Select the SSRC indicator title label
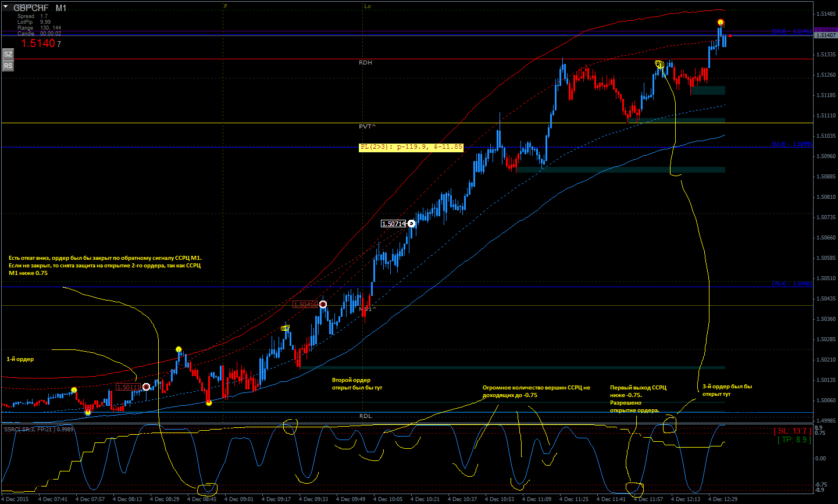The image size is (838, 504). 39,429
